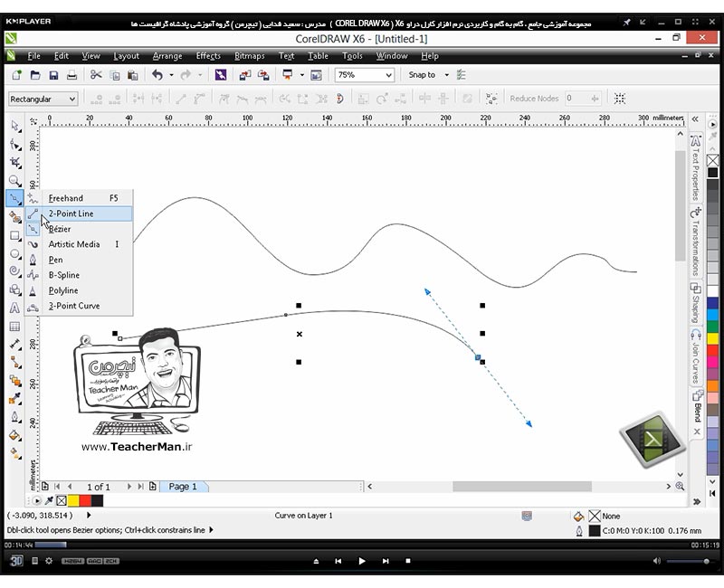Click the KMPlayer previous track button
The height and width of the screenshot is (588, 724).
point(338,561)
